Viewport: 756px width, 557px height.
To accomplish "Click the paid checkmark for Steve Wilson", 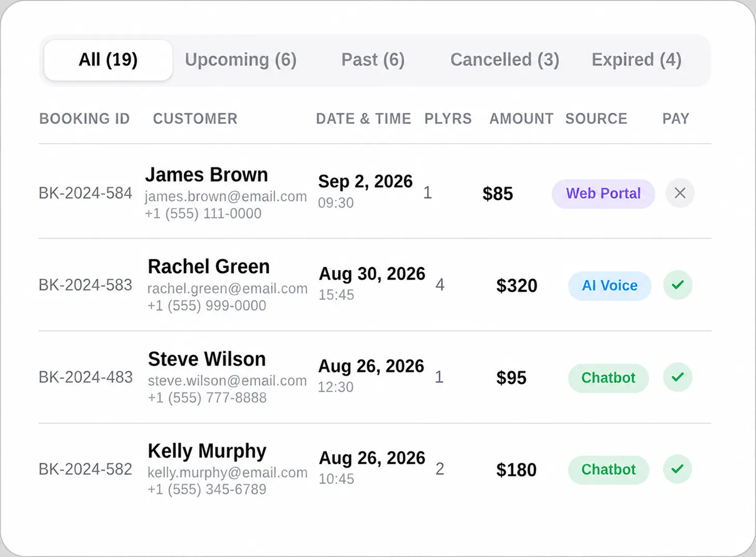I will [678, 377].
